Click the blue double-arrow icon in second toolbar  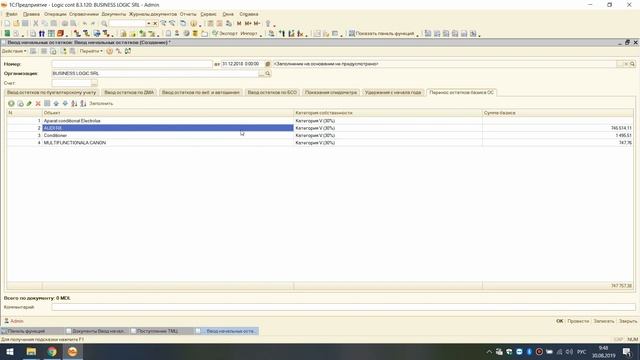42,33
